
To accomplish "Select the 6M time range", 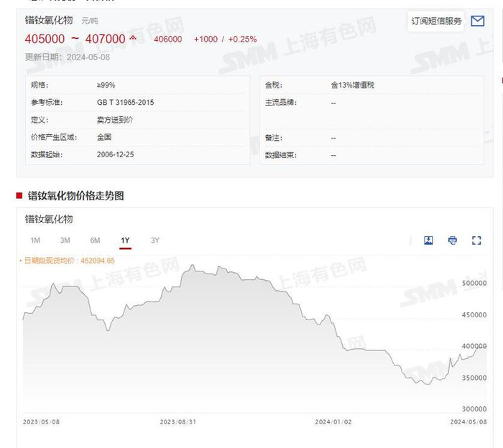I will [x=95, y=241].
